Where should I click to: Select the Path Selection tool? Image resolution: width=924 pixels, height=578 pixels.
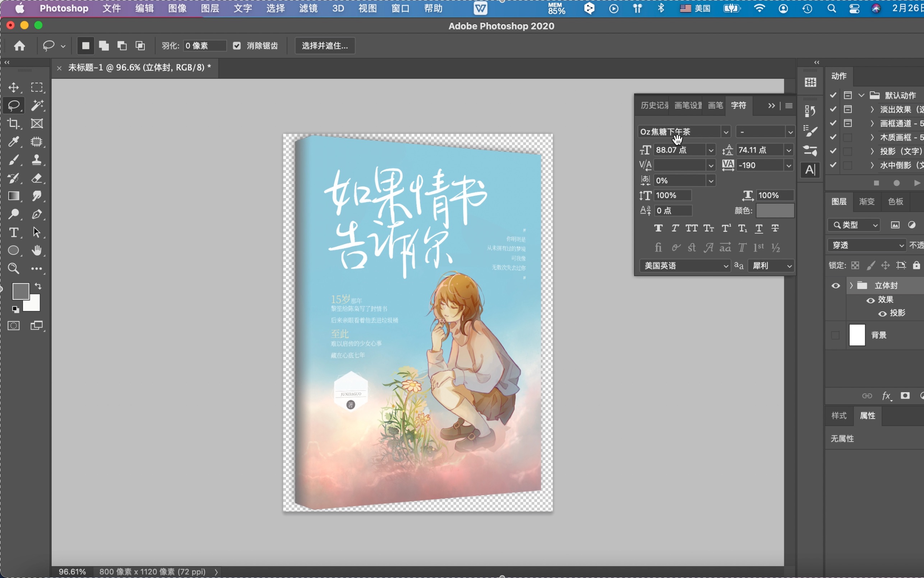37,233
